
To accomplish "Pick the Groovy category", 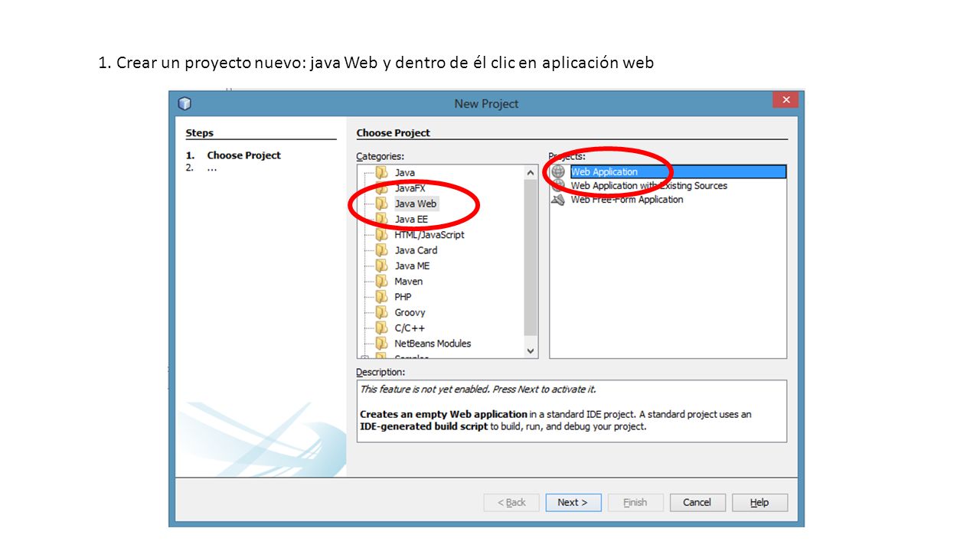I will (410, 312).
